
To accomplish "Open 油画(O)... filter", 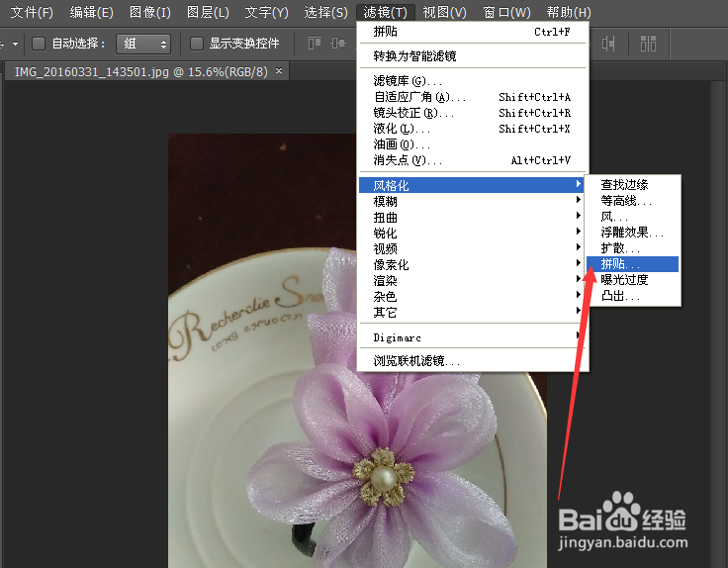I will pyautogui.click(x=473, y=144).
